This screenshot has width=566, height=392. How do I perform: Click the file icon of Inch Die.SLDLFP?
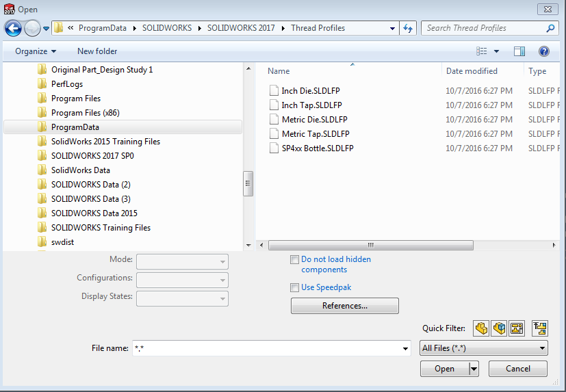tap(274, 90)
